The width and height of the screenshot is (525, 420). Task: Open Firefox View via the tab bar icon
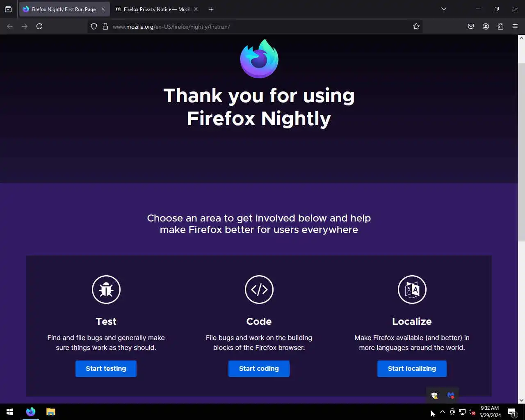point(8,9)
